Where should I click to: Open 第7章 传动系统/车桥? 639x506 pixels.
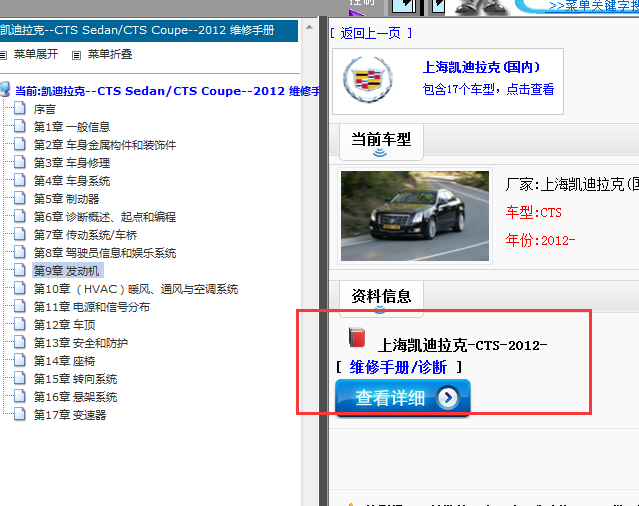coord(85,235)
